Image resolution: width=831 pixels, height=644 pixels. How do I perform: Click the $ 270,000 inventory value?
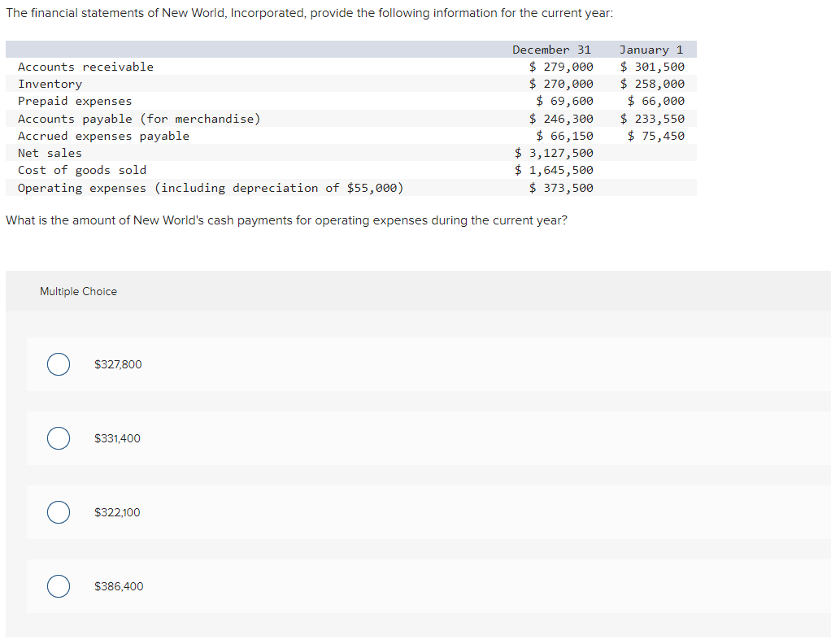click(561, 84)
